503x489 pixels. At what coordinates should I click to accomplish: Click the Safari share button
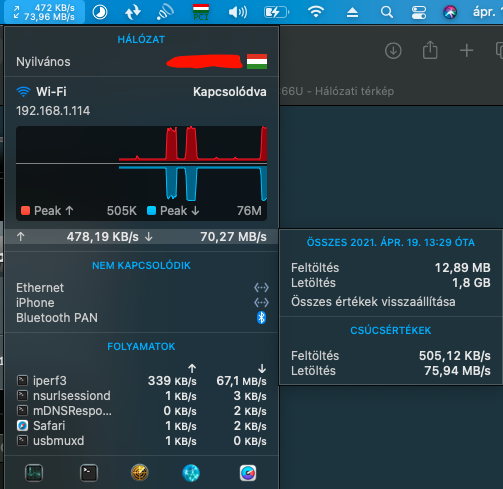point(430,50)
